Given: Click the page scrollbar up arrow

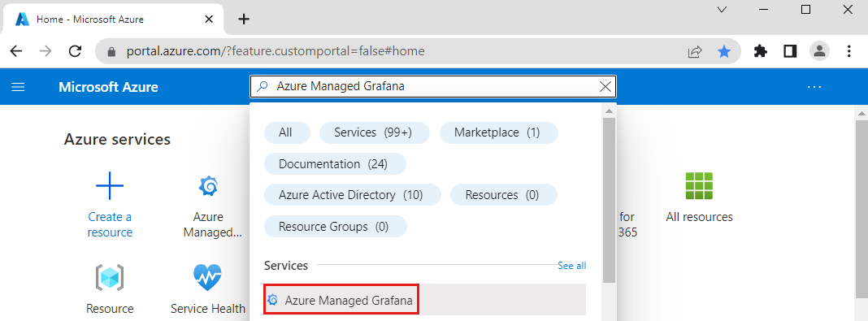Looking at the screenshot, I should coord(861,113).
